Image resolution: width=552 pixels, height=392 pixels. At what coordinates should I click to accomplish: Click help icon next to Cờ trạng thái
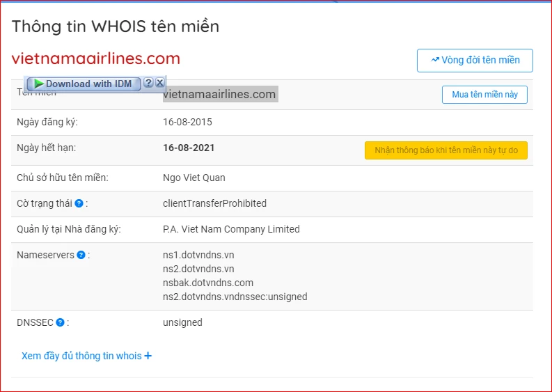(79, 203)
